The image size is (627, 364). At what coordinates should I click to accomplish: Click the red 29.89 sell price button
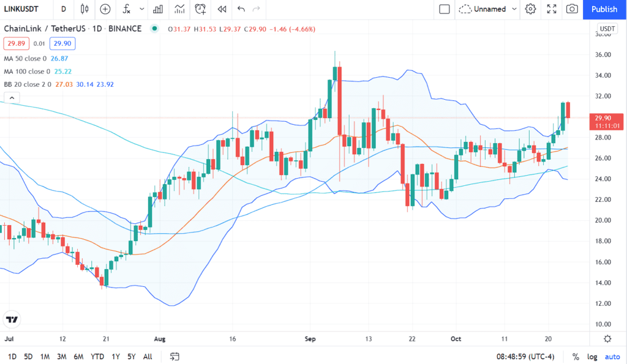tap(17, 43)
